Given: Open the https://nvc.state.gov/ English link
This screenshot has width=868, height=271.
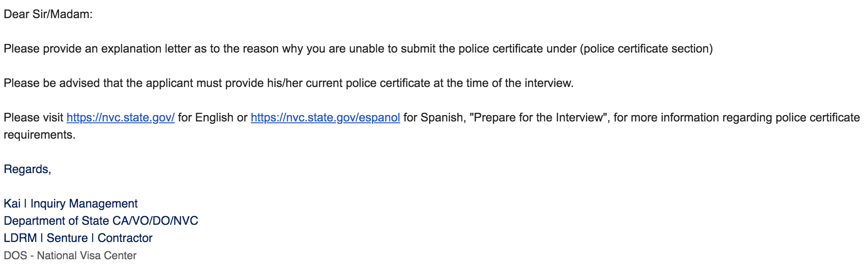Looking at the screenshot, I should [x=121, y=118].
